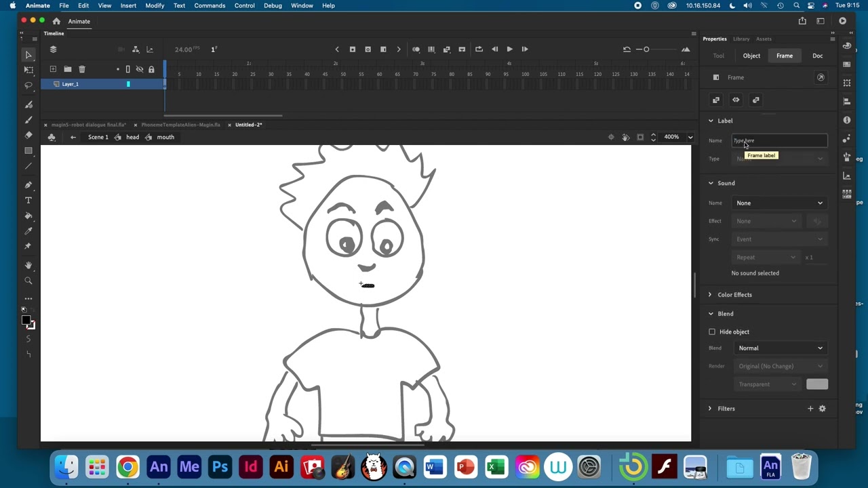This screenshot has width=868, height=488.
Task: Go to head symbol in breadcrumb
Action: (x=132, y=137)
